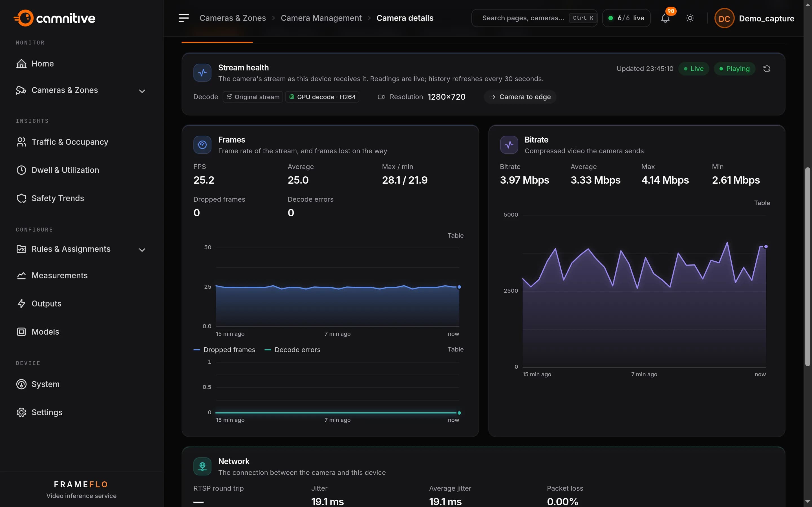
Task: Toggle Decode errors legend series
Action: click(x=292, y=350)
